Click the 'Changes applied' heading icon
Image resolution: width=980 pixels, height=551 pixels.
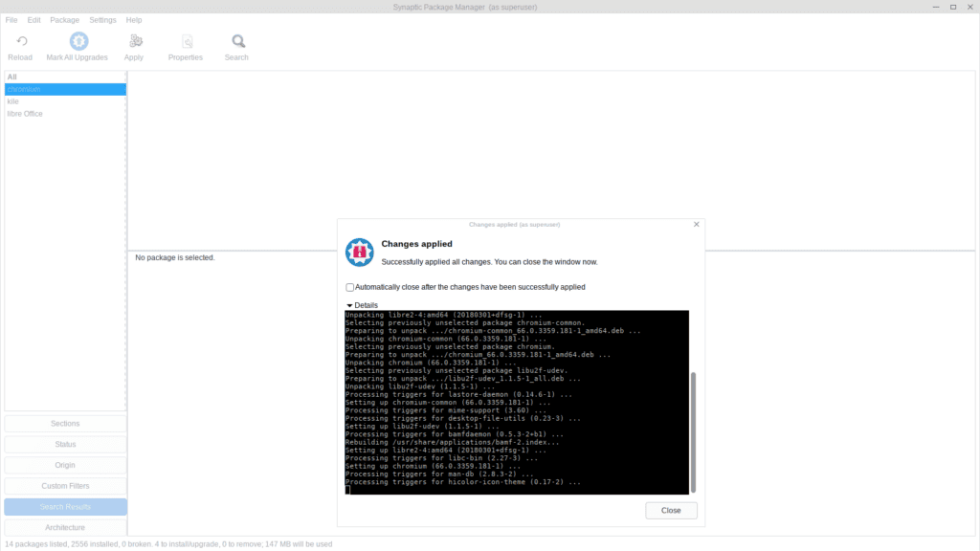[x=360, y=253]
